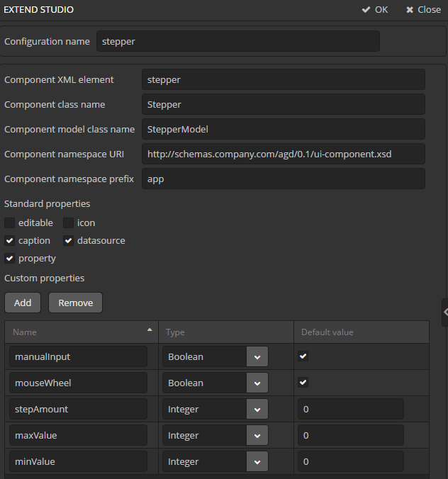The image size is (448, 479).
Task: Click the Configuration name field
Action: [x=237, y=41]
